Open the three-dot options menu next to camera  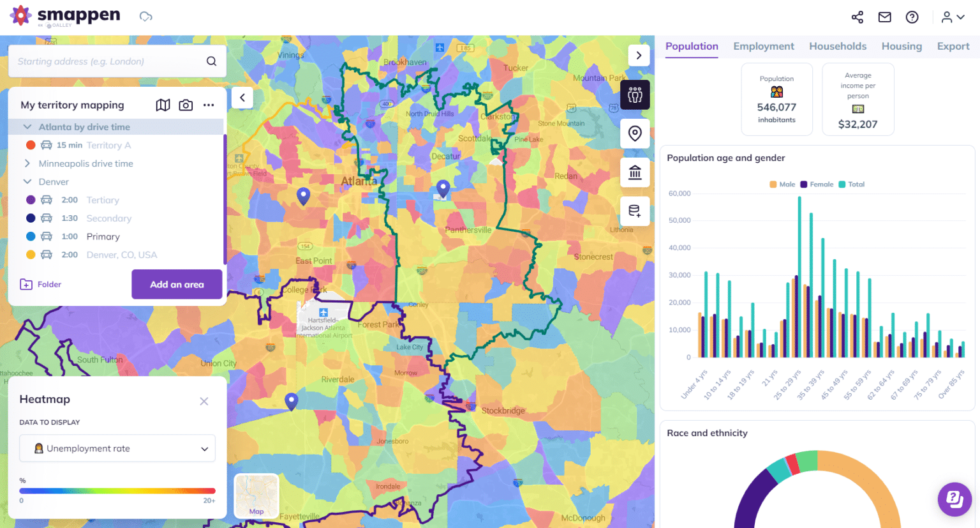(209, 105)
